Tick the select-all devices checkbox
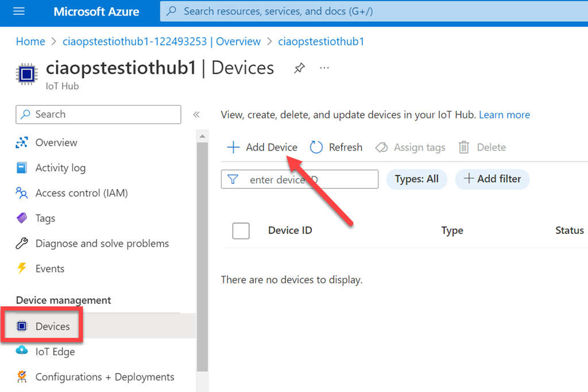The height and width of the screenshot is (392, 588). (x=241, y=230)
